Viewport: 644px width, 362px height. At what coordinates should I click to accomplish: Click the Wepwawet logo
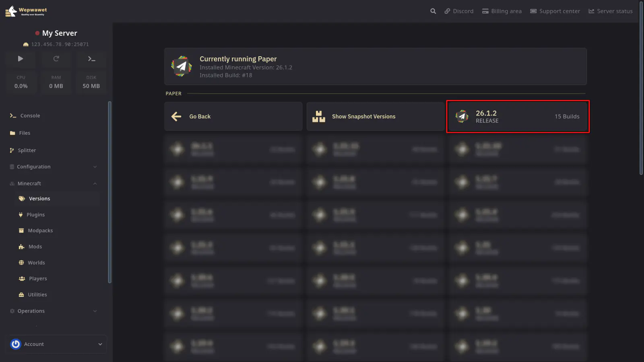click(x=26, y=11)
